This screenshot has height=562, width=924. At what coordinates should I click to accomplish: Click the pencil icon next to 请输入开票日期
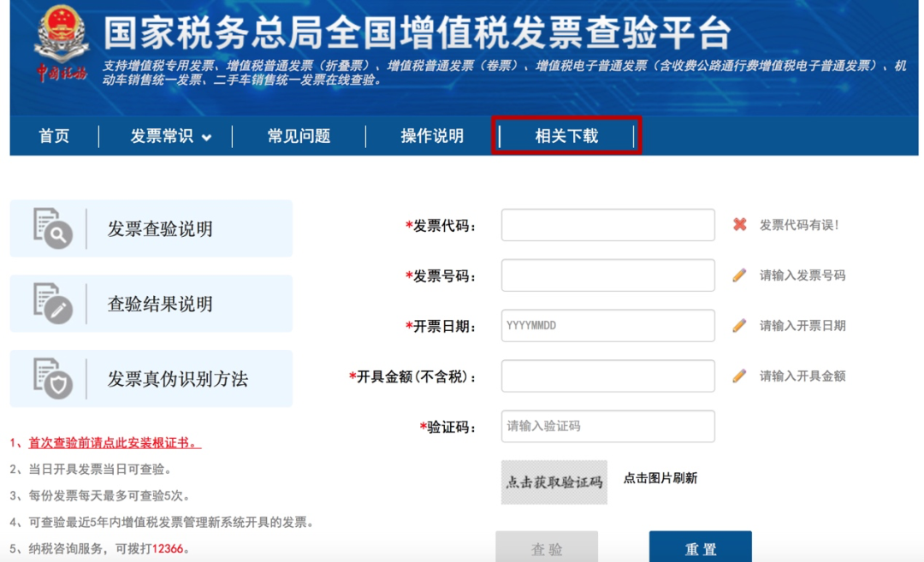coord(739,326)
